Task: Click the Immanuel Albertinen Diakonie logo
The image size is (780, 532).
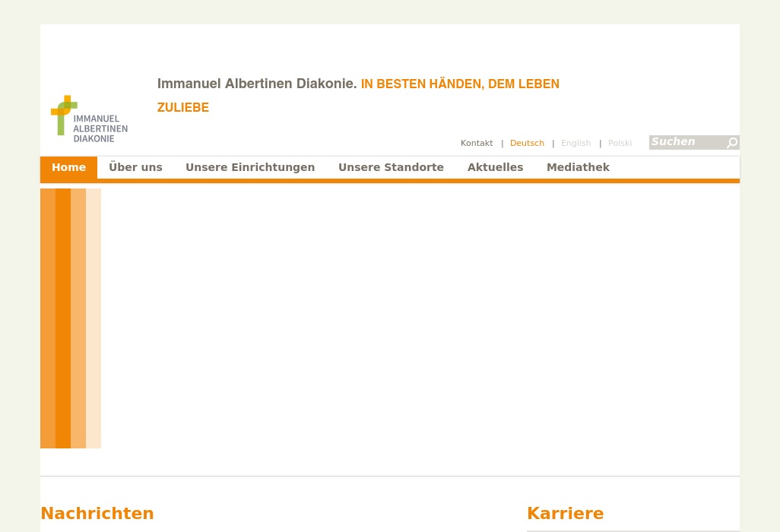Action: (x=89, y=118)
